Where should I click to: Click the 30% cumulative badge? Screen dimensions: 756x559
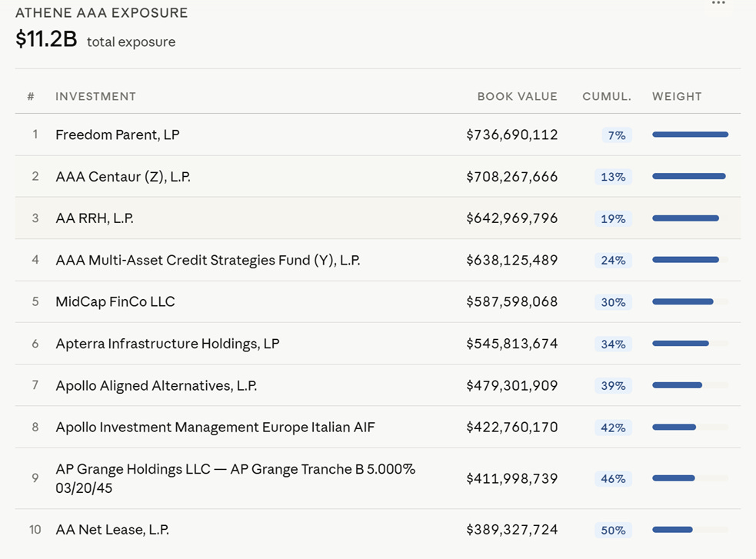613,302
